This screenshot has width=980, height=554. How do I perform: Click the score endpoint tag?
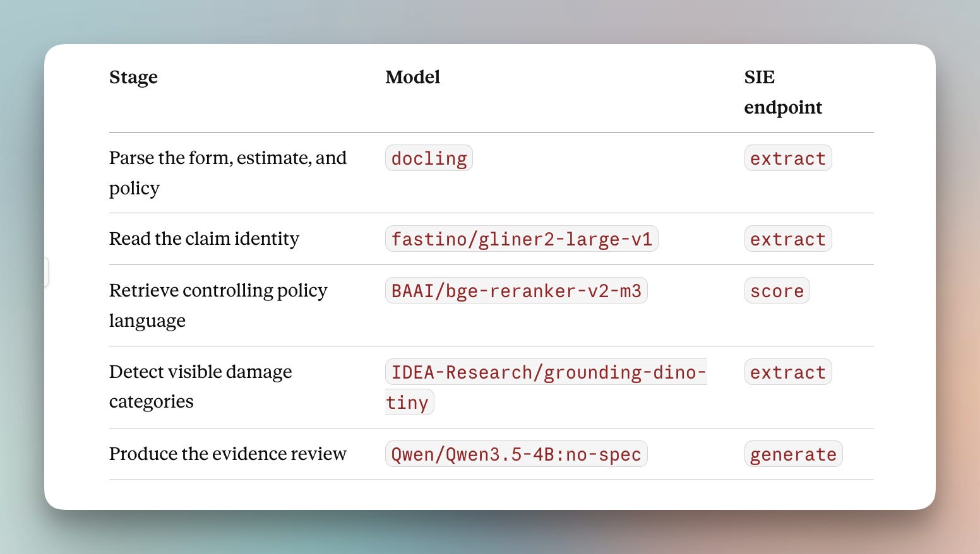pyautogui.click(x=777, y=291)
